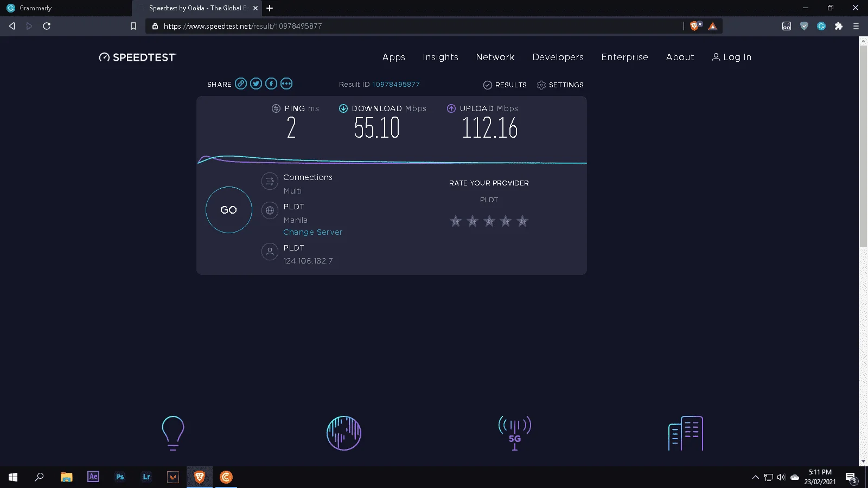Open result ID 10978495877 link
Viewport: 868px width, 488px height.
tap(396, 85)
